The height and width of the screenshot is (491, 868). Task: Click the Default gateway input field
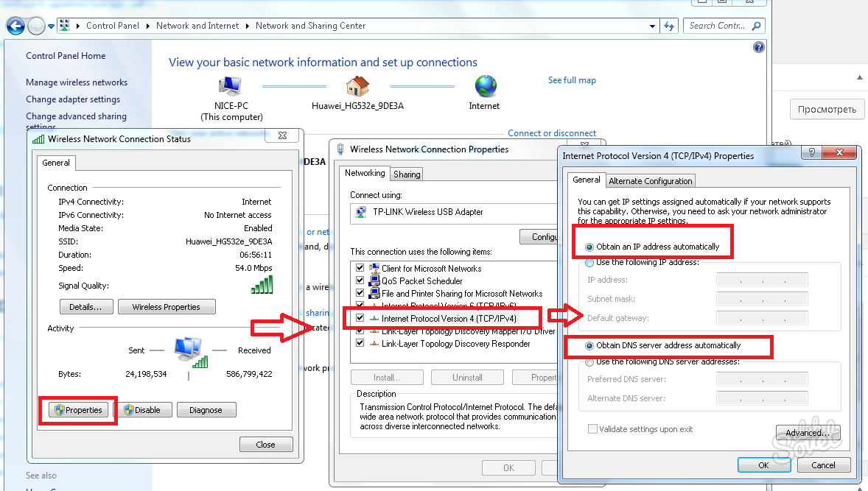coord(762,318)
